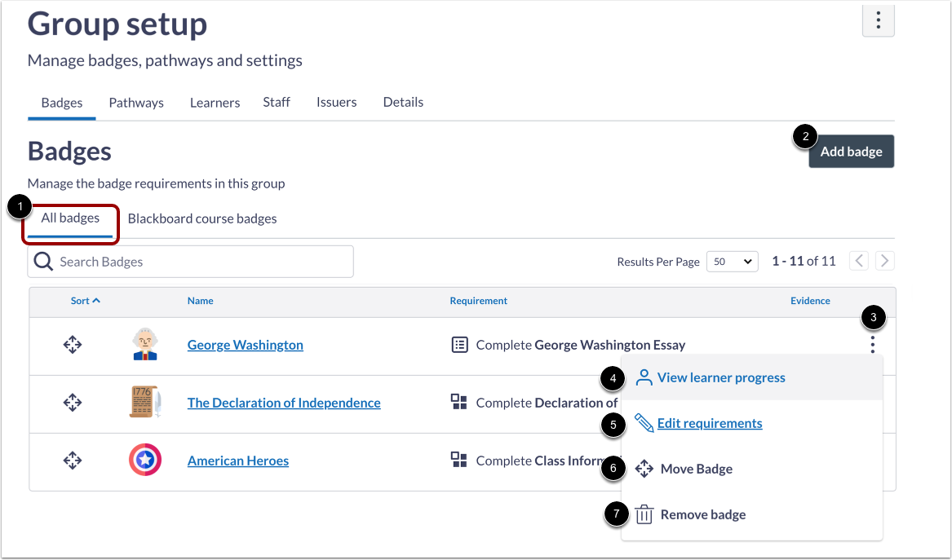Select the Issuers tab
The width and height of the screenshot is (952, 560).
(336, 102)
